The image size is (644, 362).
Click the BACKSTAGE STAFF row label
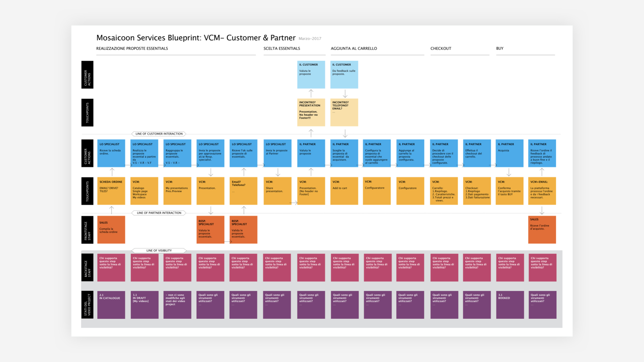coord(87,267)
